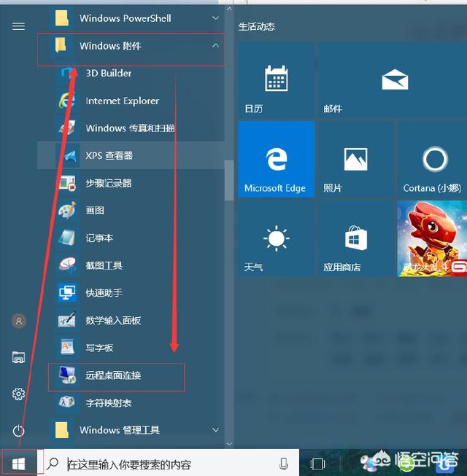Viewport: 467px width, 476px height.
Task: Open the 邮件 mail tile
Action: (393, 80)
